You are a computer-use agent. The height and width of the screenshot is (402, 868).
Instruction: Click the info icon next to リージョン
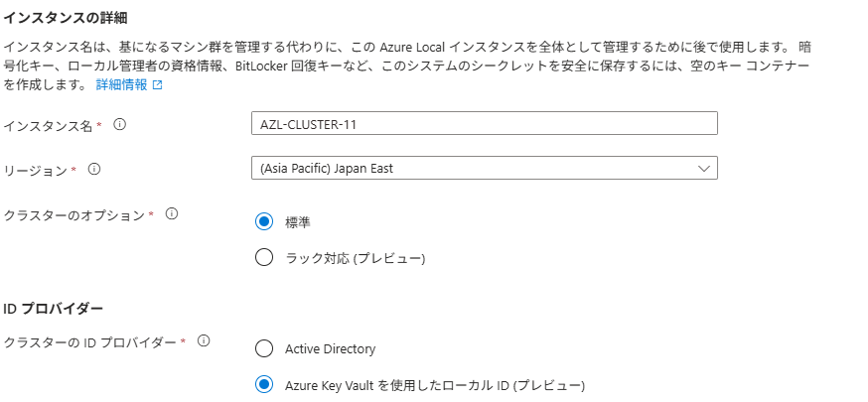tap(94, 169)
